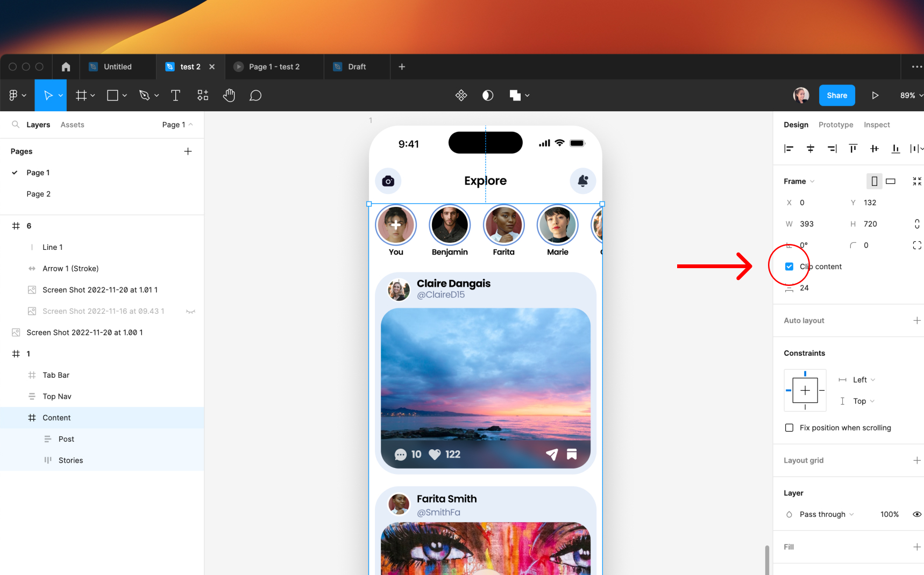Open the Move tool dropdown arrow

point(60,96)
